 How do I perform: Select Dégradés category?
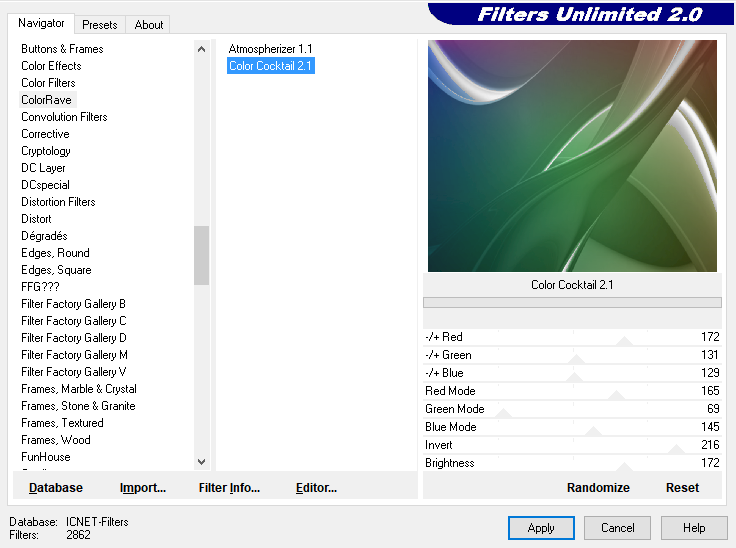point(44,236)
